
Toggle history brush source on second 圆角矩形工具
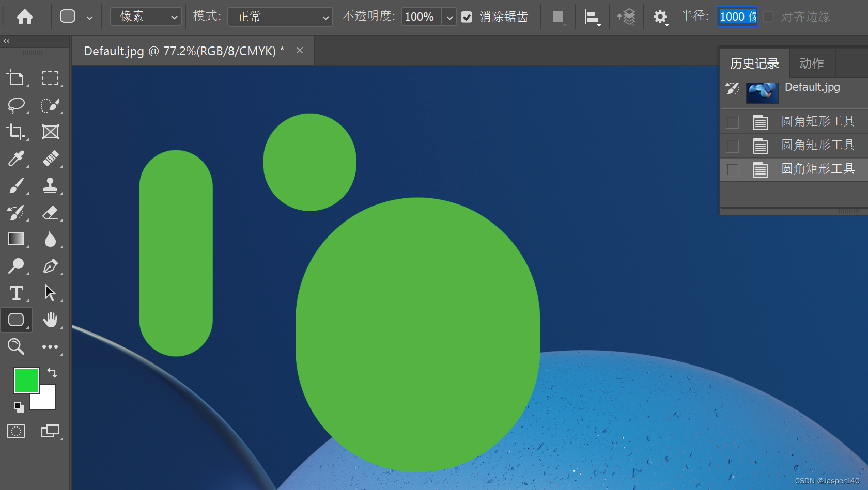point(733,146)
